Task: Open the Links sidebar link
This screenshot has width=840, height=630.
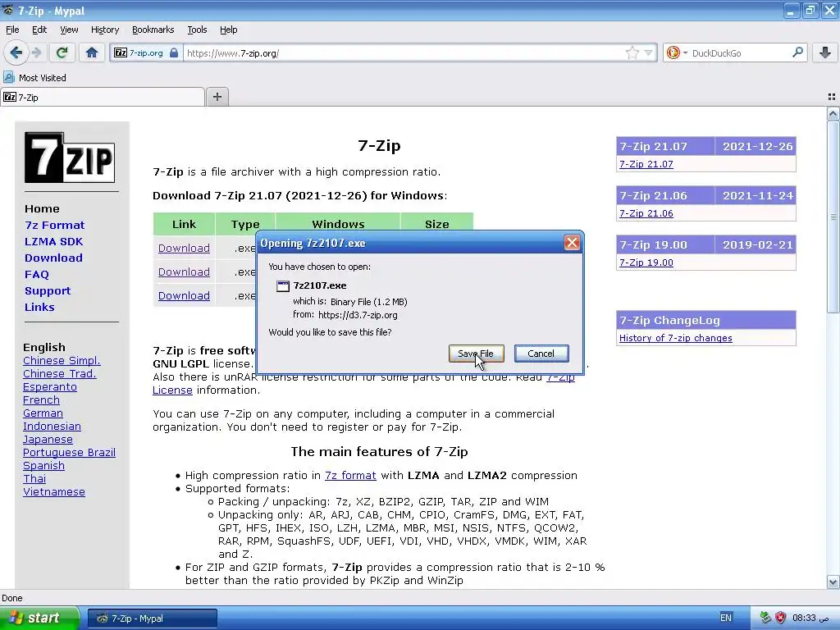Action: [x=39, y=307]
